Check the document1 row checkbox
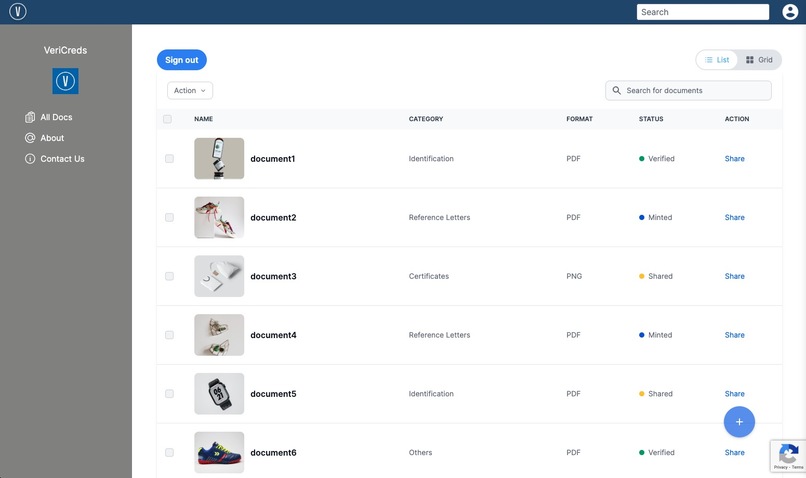 [169, 158]
